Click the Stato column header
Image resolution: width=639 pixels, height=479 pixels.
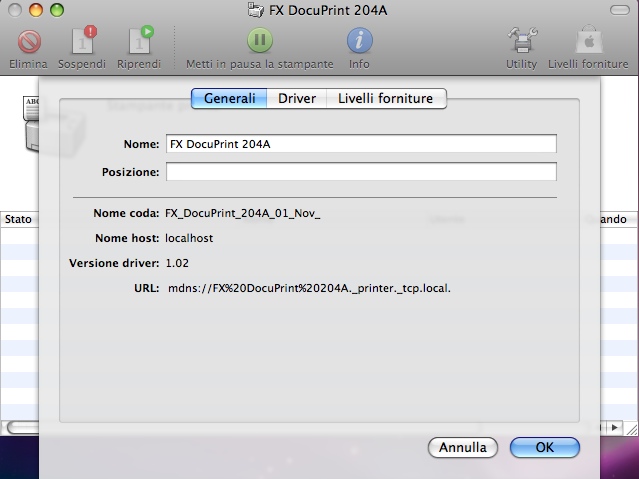coord(18,219)
